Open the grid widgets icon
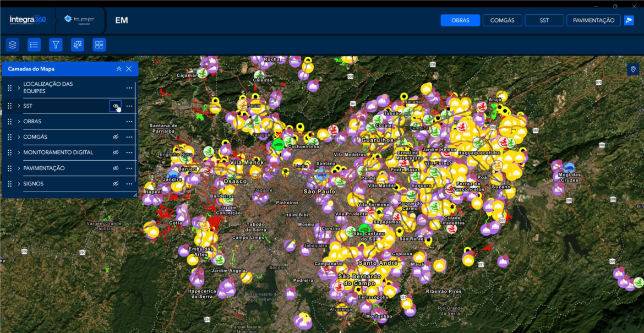Image resolution: width=644 pixels, height=333 pixels. click(x=100, y=45)
